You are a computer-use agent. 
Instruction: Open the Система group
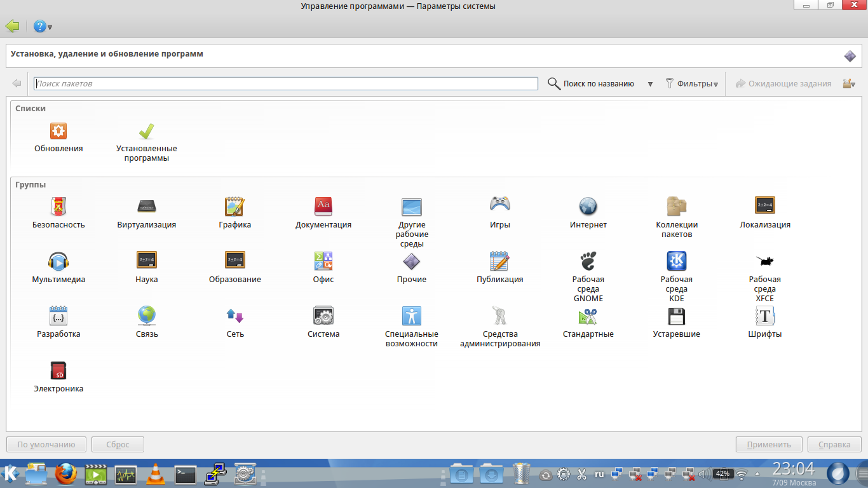click(323, 322)
